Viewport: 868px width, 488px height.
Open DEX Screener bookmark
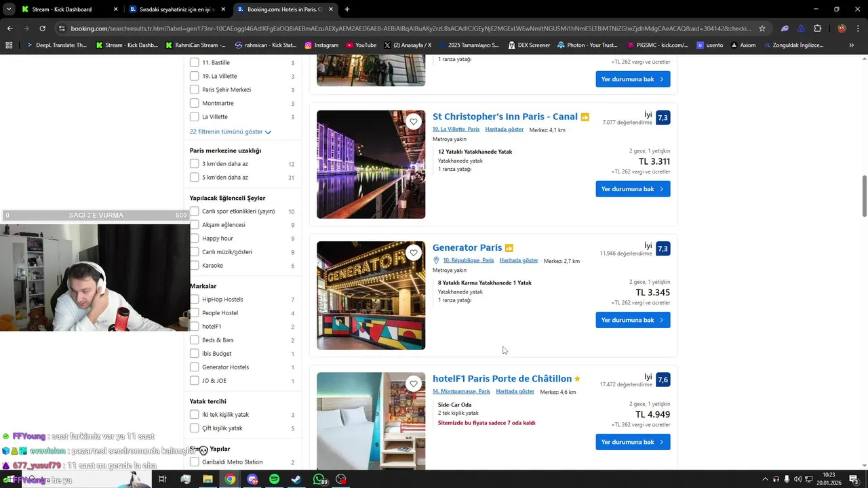tap(529, 45)
